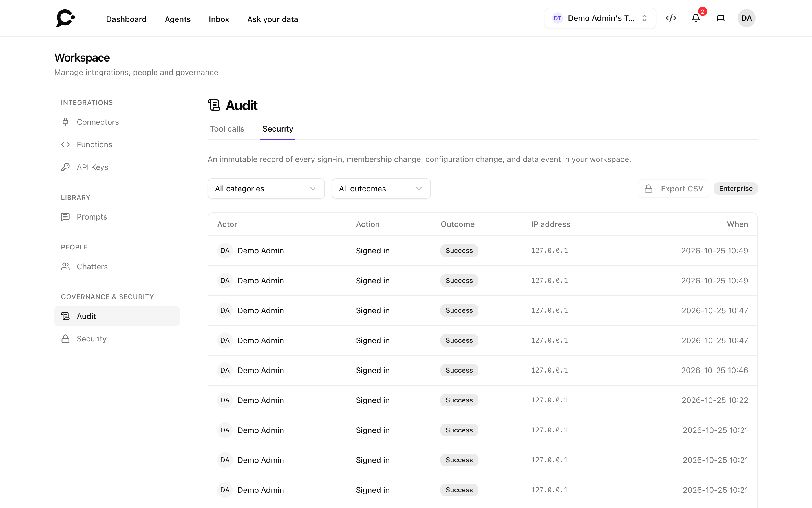The height and width of the screenshot is (508, 812).
Task: Open Ask your data
Action: [272, 19]
